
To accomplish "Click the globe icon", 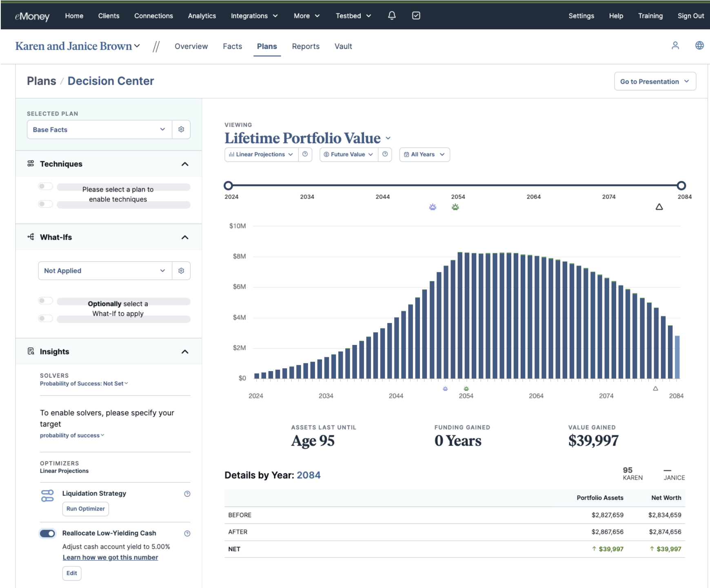I will pyautogui.click(x=699, y=46).
